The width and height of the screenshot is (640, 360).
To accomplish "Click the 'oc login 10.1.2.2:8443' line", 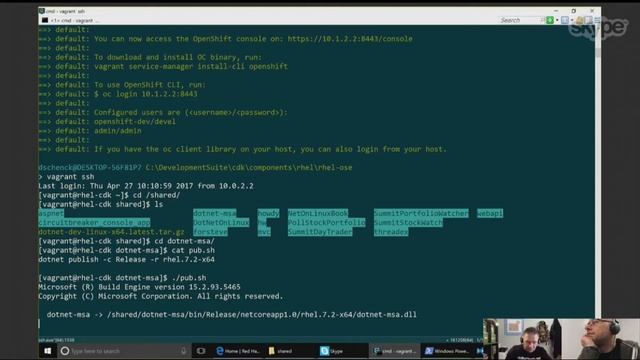I will coord(146,94).
